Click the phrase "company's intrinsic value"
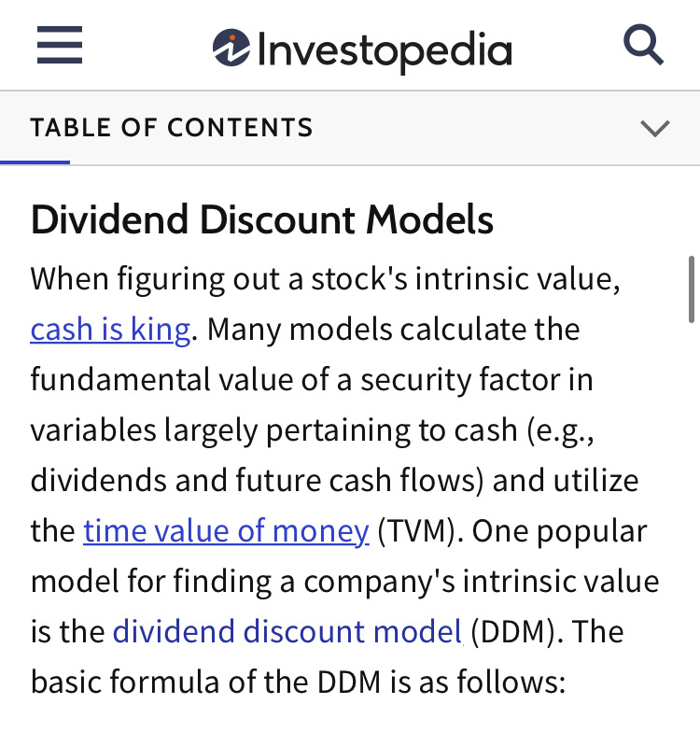The width and height of the screenshot is (700, 732). 481,582
